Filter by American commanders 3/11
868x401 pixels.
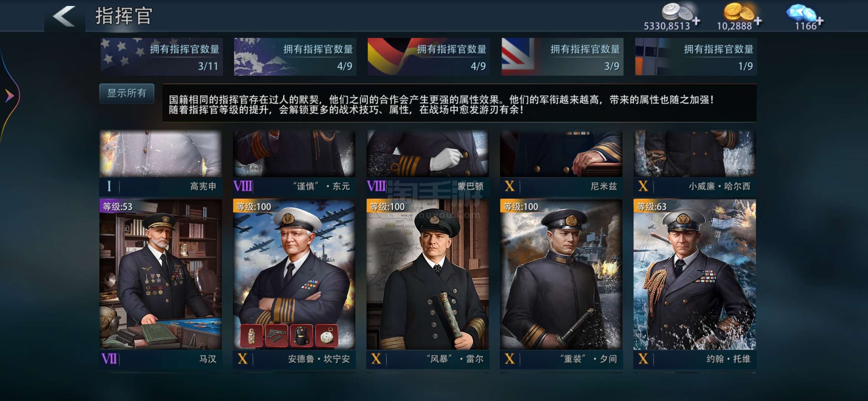161,57
